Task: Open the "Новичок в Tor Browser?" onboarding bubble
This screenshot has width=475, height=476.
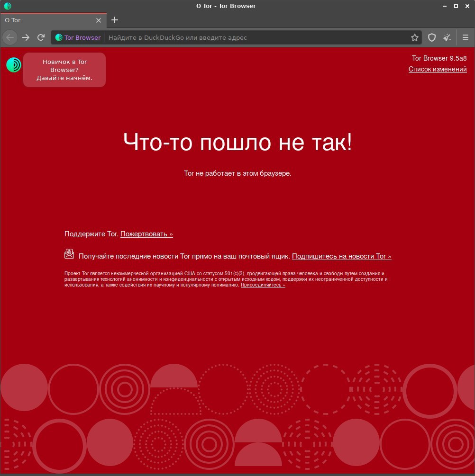Action: pos(64,70)
